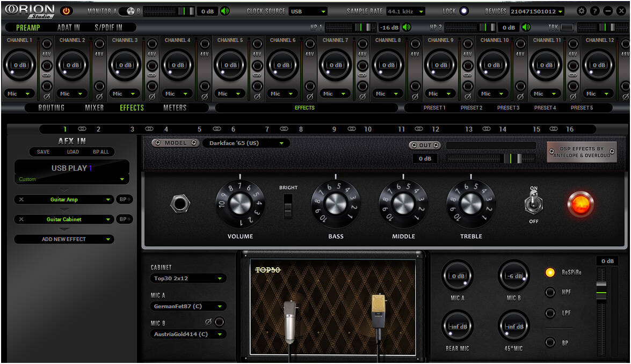This screenshot has width=631, height=364.
Task: Open Channel 1 Mic input type dropdown
Action: tap(18, 94)
